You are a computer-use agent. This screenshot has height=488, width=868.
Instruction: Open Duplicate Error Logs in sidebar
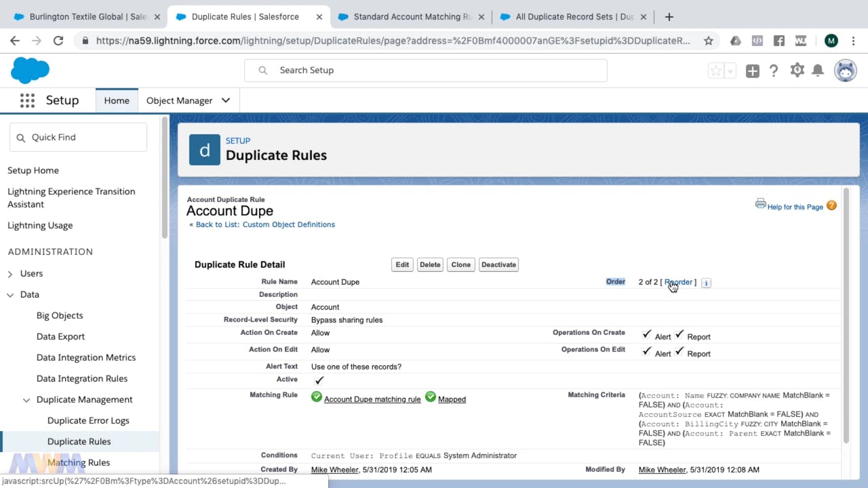coord(88,421)
